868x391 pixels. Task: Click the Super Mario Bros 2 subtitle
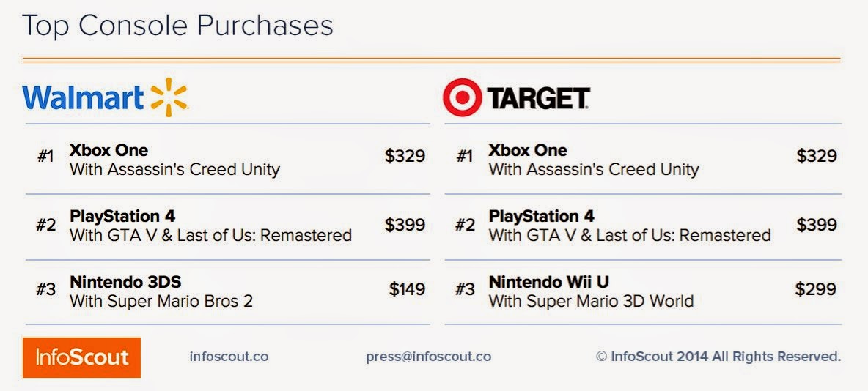point(161,301)
